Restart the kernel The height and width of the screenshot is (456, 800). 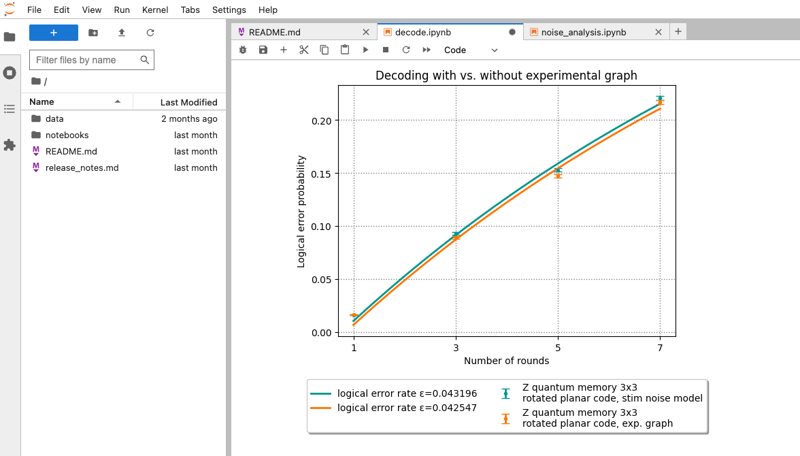pyautogui.click(x=406, y=50)
